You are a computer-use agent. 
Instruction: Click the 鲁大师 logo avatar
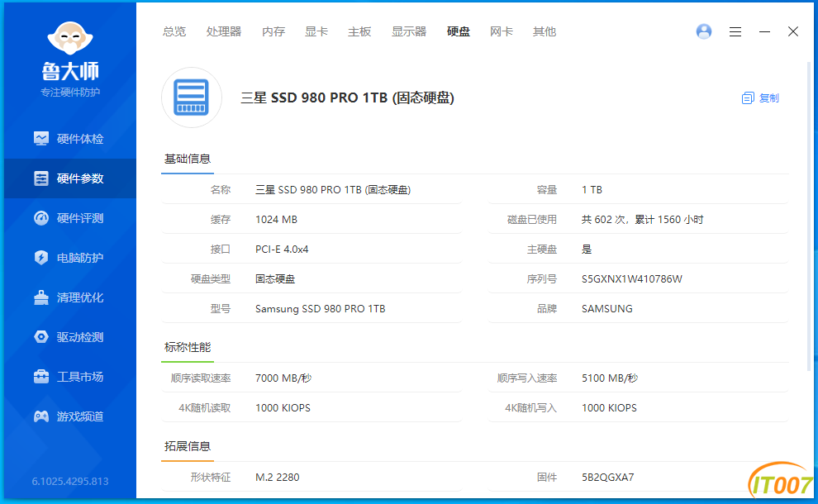[x=70, y=38]
